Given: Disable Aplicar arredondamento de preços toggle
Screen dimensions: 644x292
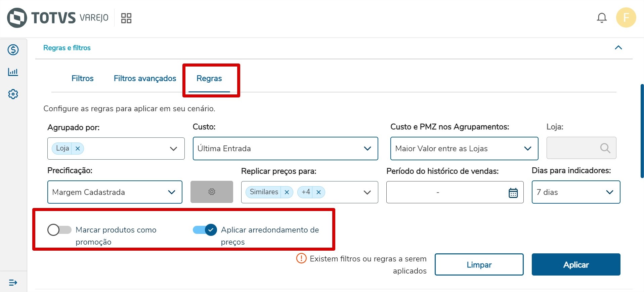Looking at the screenshot, I should pyautogui.click(x=205, y=230).
